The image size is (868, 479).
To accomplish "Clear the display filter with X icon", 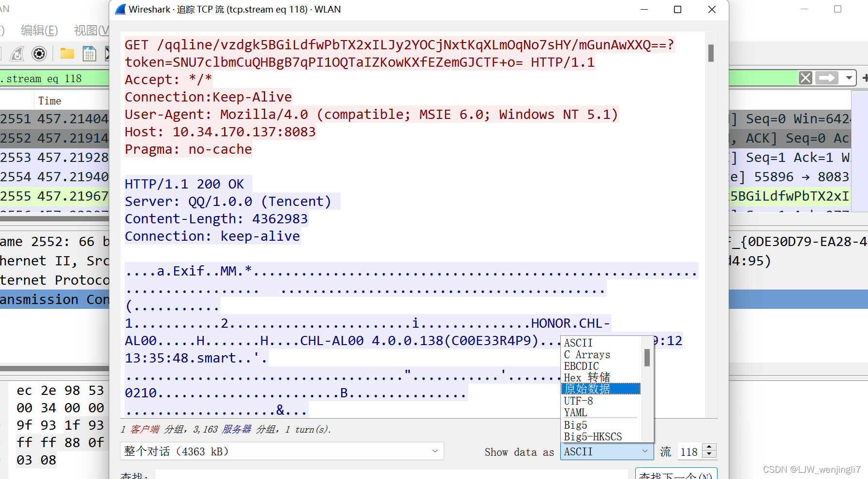I will click(806, 78).
